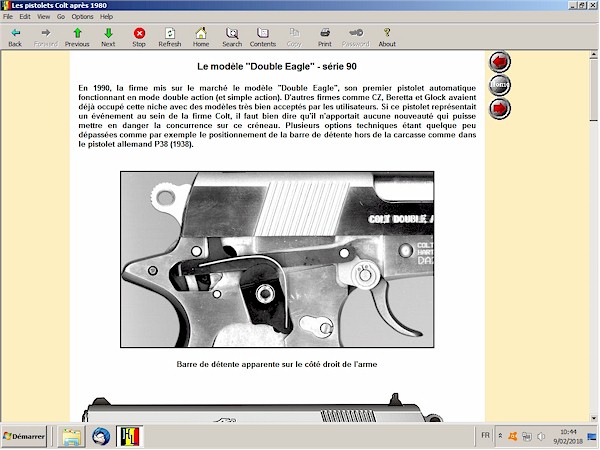Click the round Home page button
This screenshot has height=450, width=600.
[499, 85]
